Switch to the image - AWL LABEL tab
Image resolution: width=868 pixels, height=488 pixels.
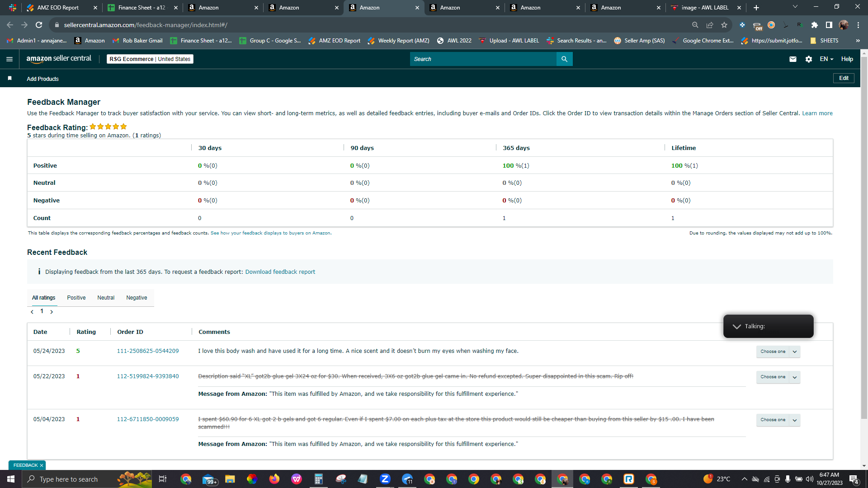(x=706, y=8)
